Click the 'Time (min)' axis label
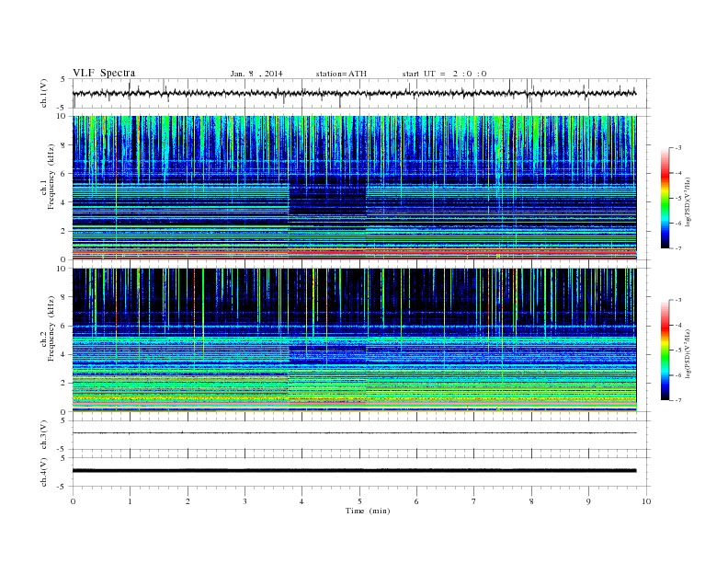Image resolution: width=728 pixels, height=563 pixels. point(368,511)
